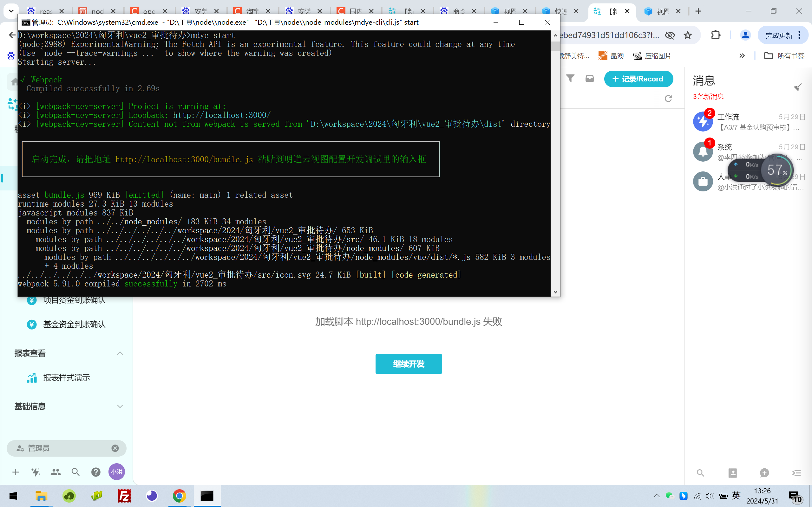Click the new chat bubble plus icon

tap(764, 473)
